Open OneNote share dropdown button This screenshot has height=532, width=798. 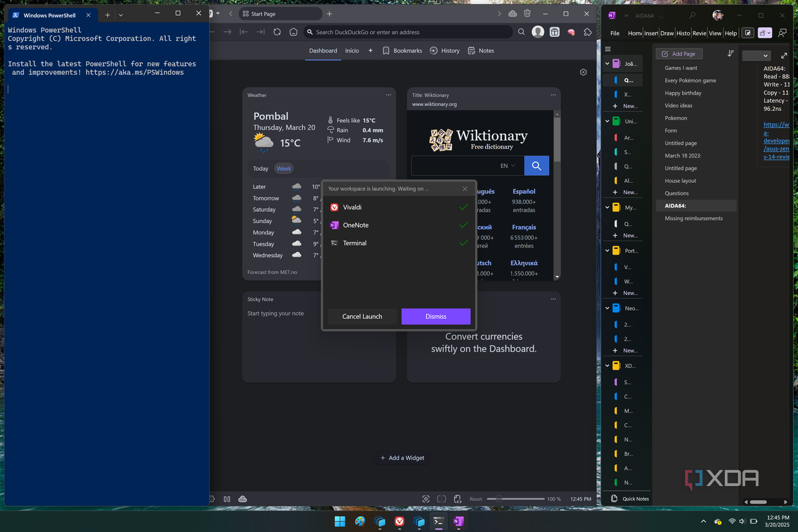765,33
